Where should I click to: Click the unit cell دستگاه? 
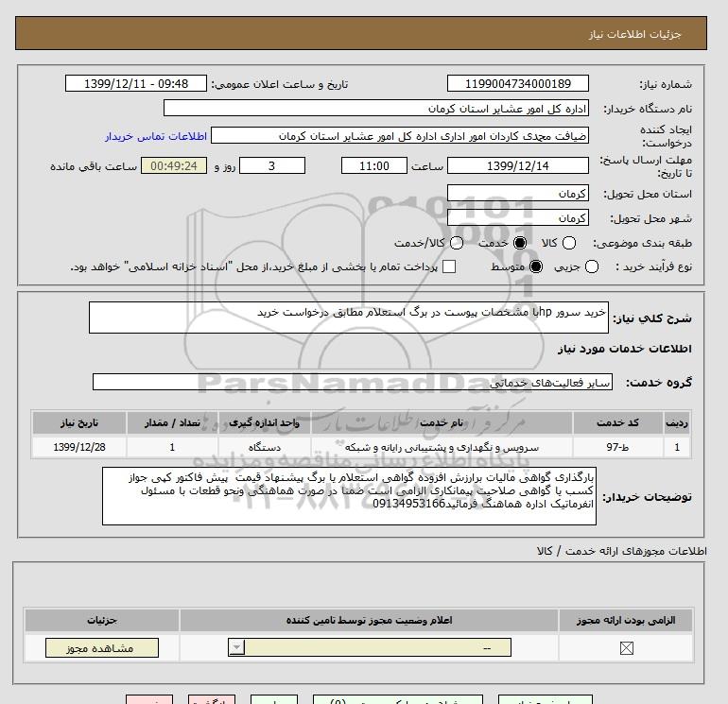click(x=264, y=447)
